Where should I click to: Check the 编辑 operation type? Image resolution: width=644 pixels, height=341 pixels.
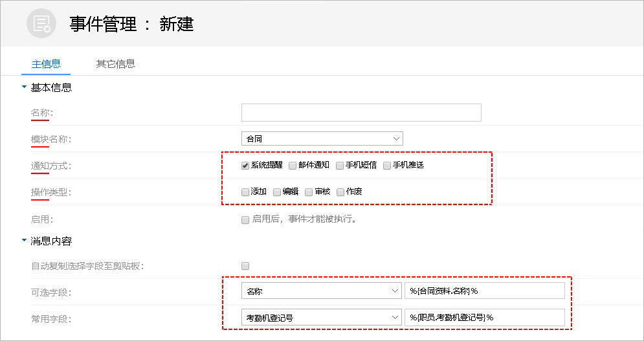click(x=277, y=192)
